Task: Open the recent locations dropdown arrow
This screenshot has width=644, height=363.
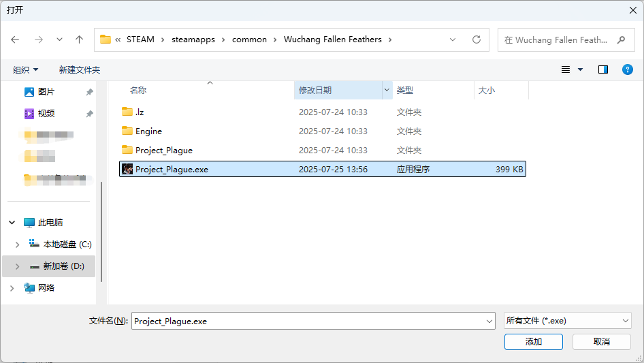Action: pyautogui.click(x=59, y=40)
